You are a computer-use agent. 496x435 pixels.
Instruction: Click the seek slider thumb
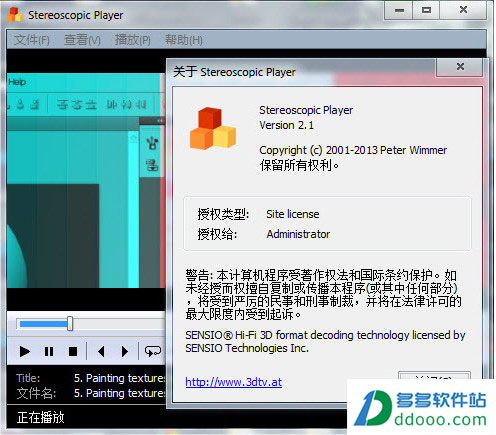pyautogui.click(x=70, y=323)
